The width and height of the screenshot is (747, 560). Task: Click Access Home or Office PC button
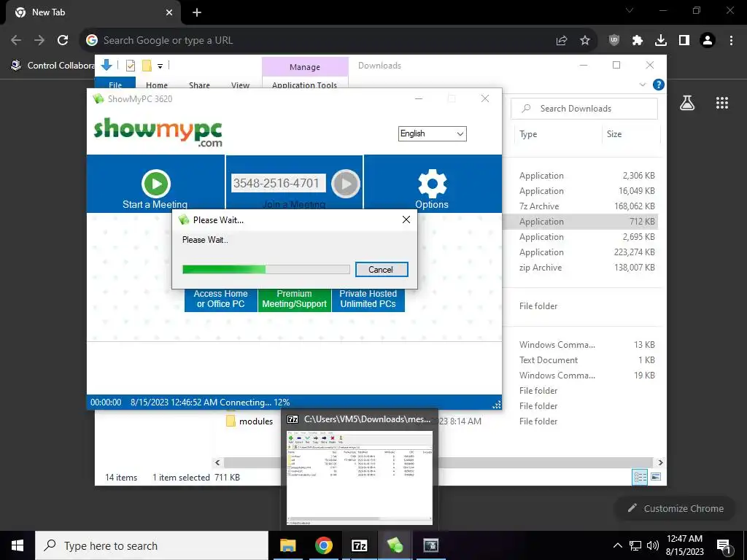(x=220, y=299)
